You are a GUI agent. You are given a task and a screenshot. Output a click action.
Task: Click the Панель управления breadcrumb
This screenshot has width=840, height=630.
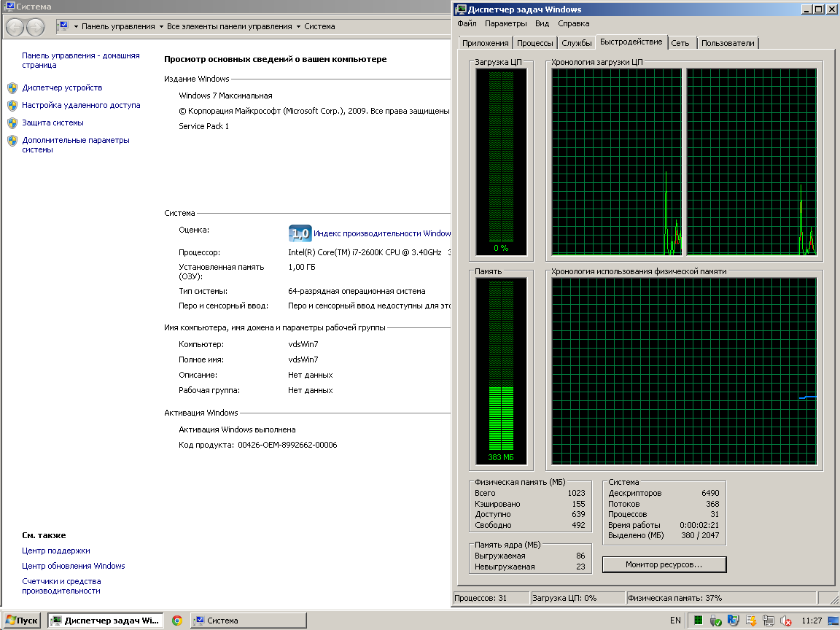(x=118, y=27)
